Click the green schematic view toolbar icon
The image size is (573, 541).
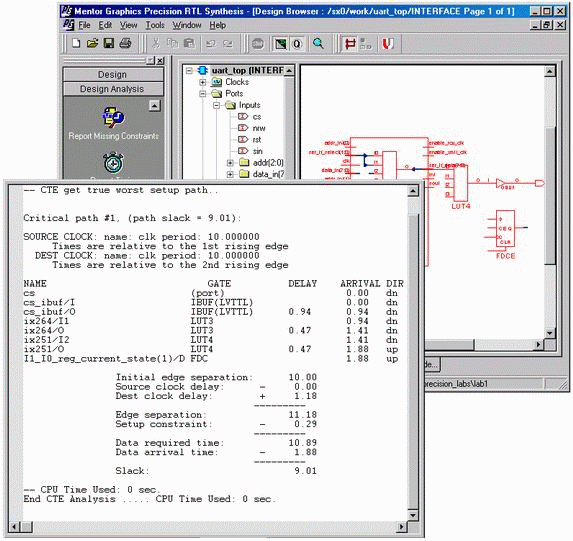point(281,44)
